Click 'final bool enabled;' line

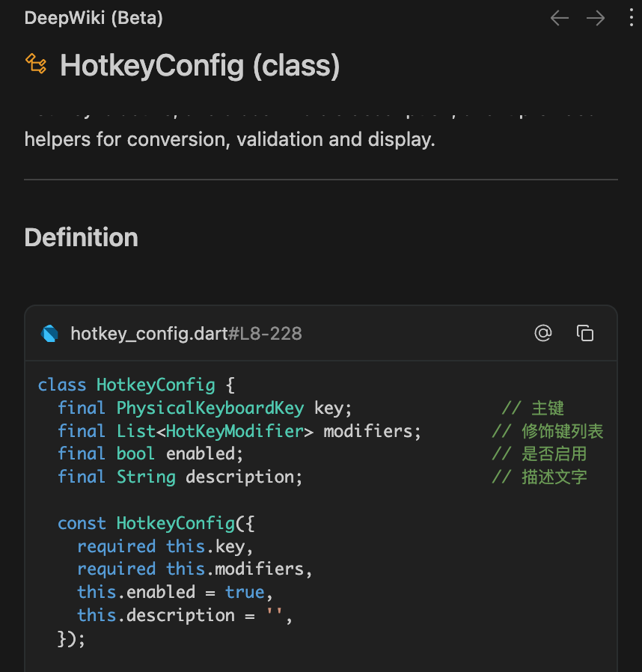pos(150,453)
